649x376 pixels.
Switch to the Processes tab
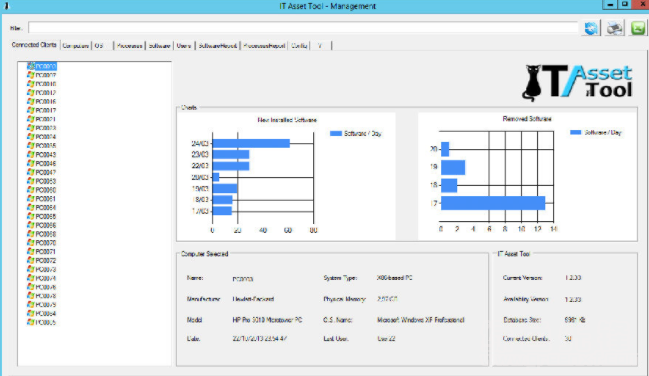130,46
